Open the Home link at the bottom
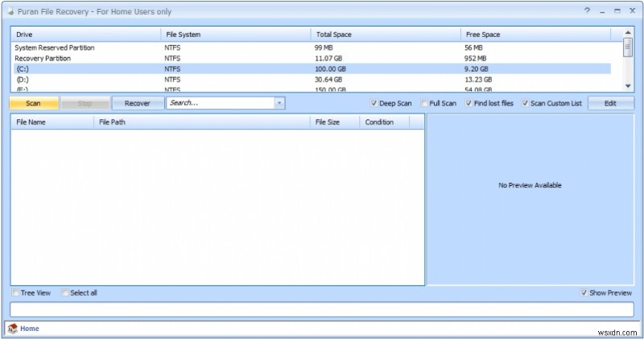 pos(30,329)
